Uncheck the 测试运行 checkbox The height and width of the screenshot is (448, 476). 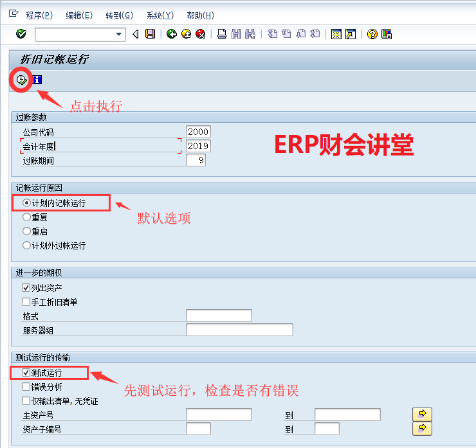coord(26,373)
